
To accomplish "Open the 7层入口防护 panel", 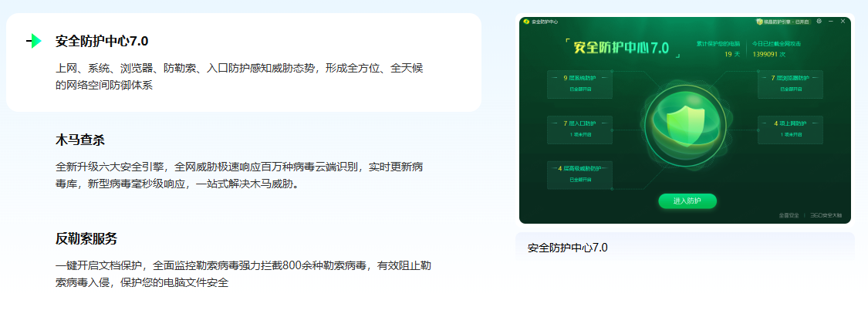I will click(579, 130).
